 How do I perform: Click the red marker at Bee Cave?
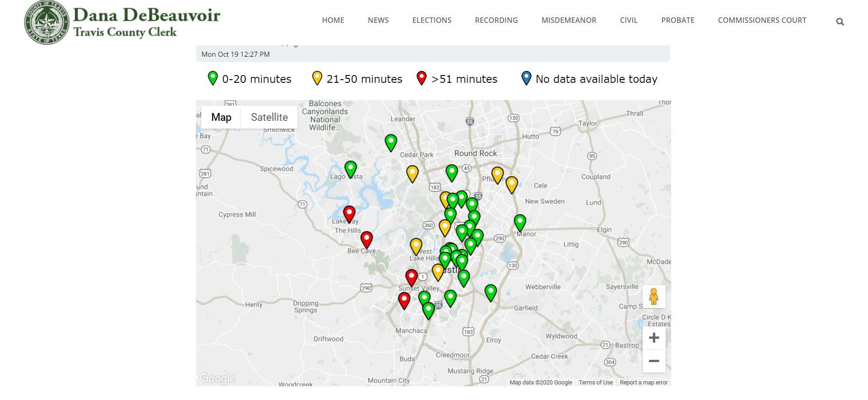[x=366, y=238]
